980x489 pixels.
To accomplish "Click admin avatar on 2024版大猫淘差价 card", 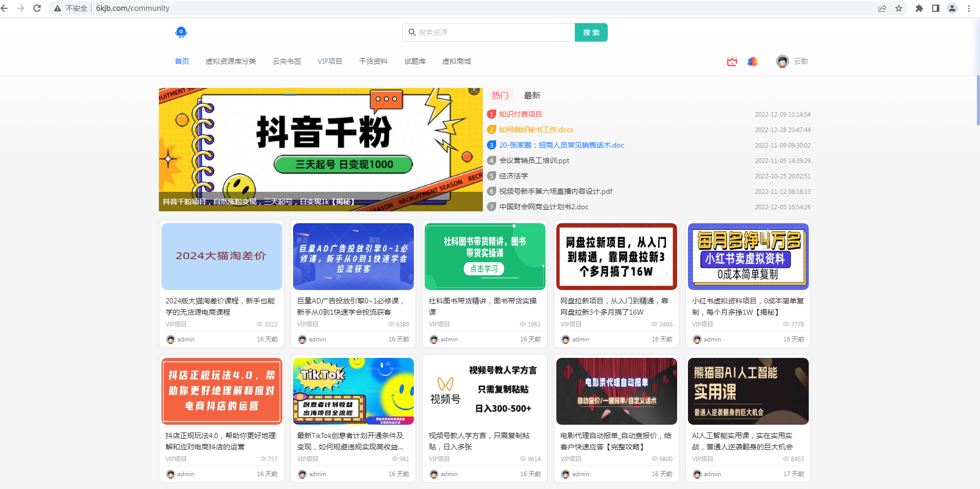I will 171,339.
